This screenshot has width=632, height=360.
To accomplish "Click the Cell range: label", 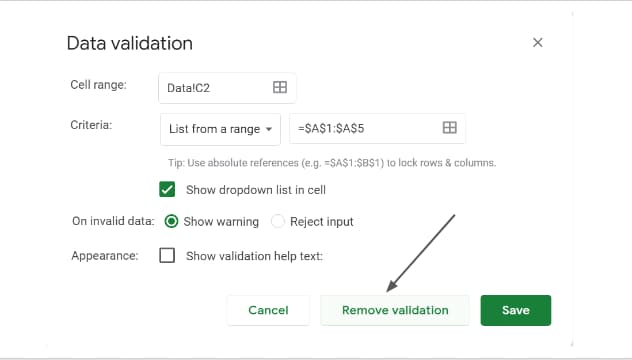I will 98,85.
